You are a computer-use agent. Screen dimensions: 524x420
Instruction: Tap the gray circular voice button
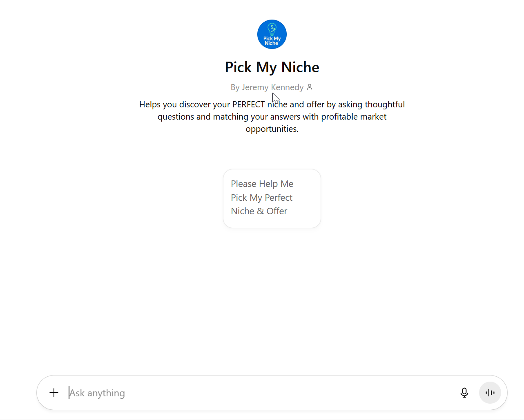click(490, 393)
